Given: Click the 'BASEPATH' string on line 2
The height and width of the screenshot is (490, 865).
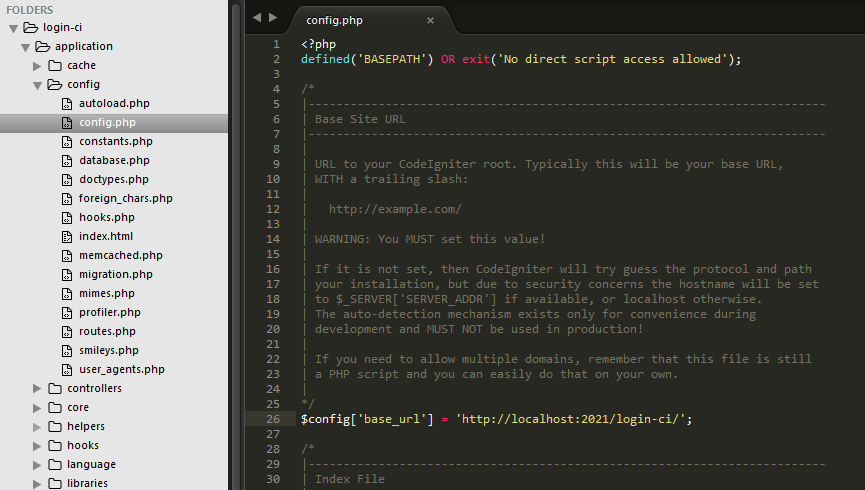Looking at the screenshot, I should [392, 60].
